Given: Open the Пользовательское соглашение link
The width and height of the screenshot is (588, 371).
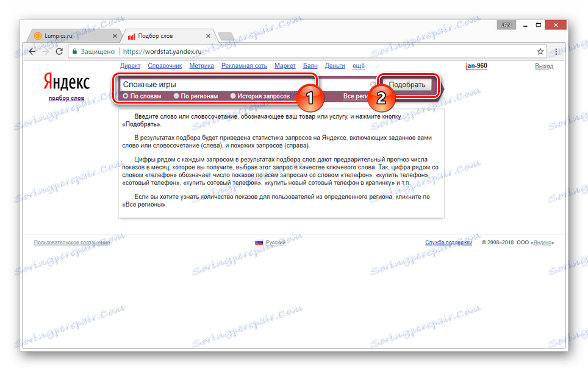Looking at the screenshot, I should point(72,242).
